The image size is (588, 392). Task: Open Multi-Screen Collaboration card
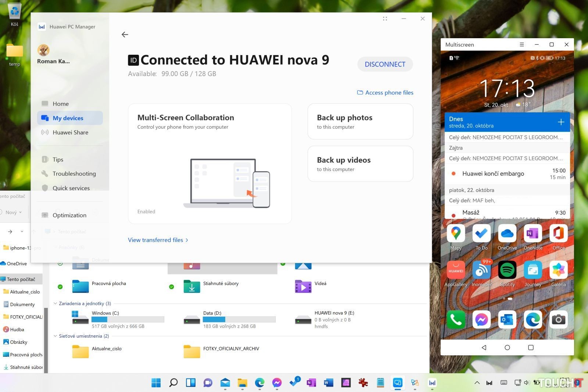(x=209, y=163)
